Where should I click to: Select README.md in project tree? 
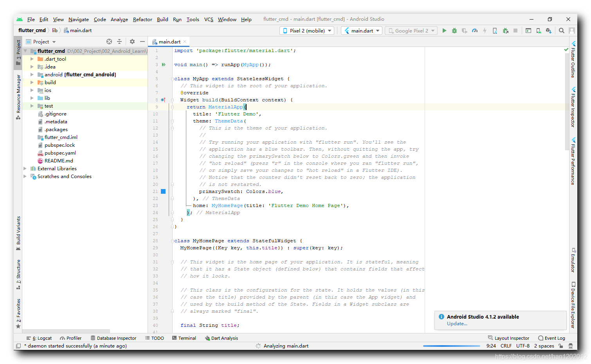pos(59,161)
